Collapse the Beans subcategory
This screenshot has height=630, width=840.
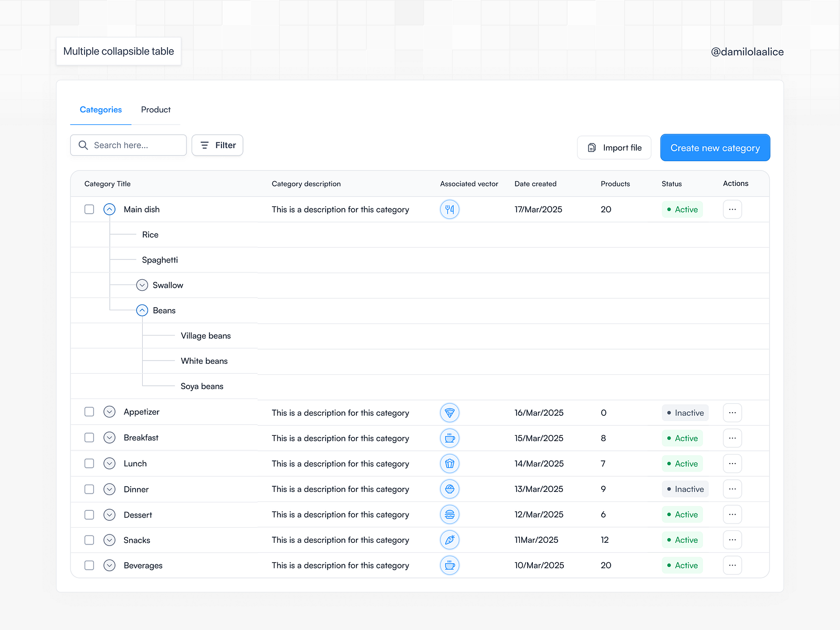[x=142, y=310]
